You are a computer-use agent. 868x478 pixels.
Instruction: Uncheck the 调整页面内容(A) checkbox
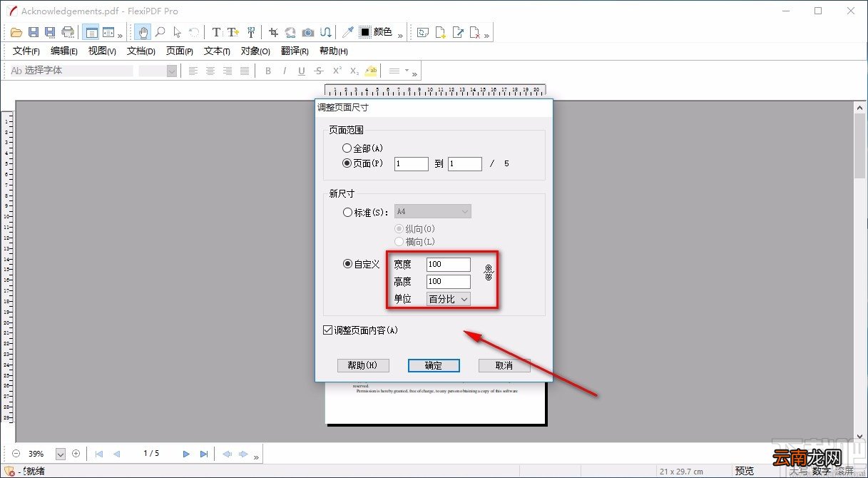coord(327,330)
